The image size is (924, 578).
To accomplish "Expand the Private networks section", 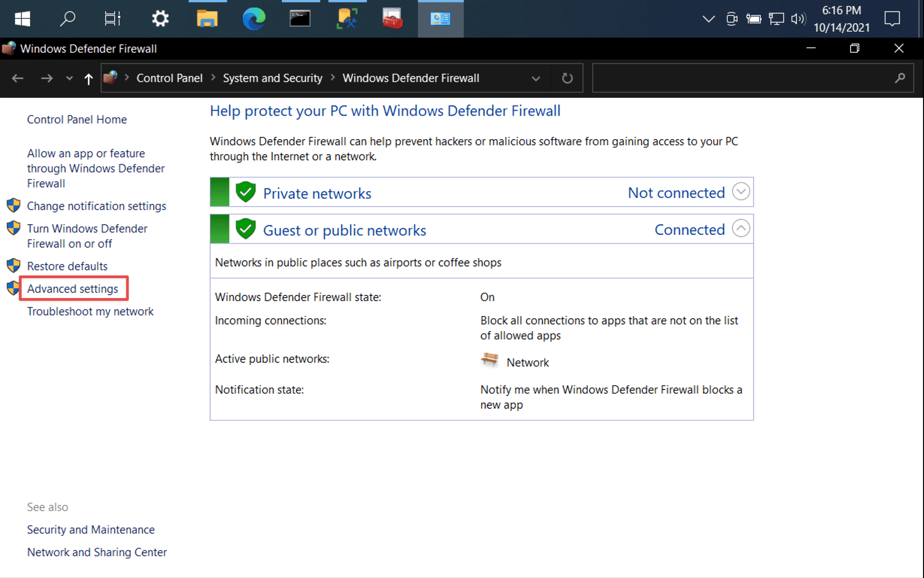I will click(x=741, y=191).
